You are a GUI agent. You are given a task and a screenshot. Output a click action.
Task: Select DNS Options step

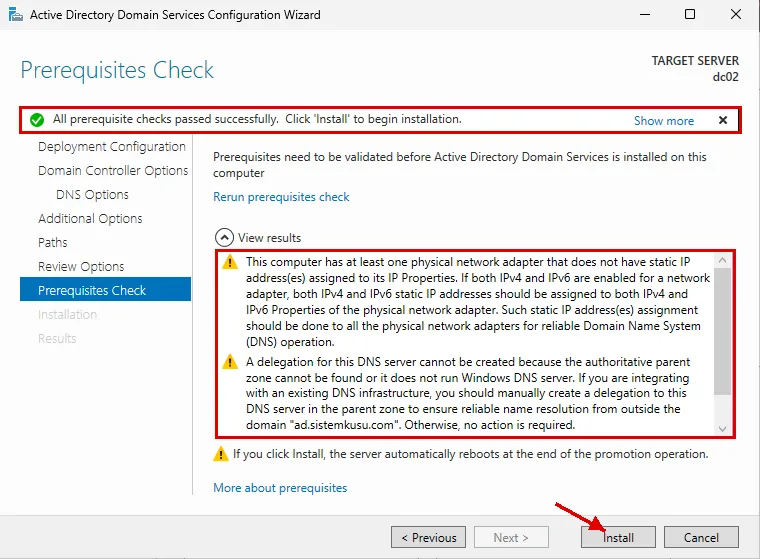click(x=92, y=194)
